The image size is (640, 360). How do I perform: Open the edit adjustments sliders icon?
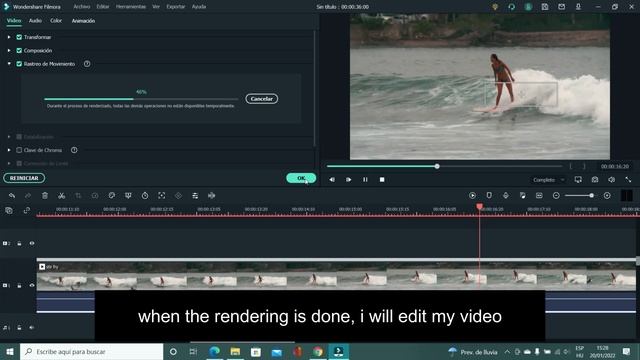pos(195,196)
